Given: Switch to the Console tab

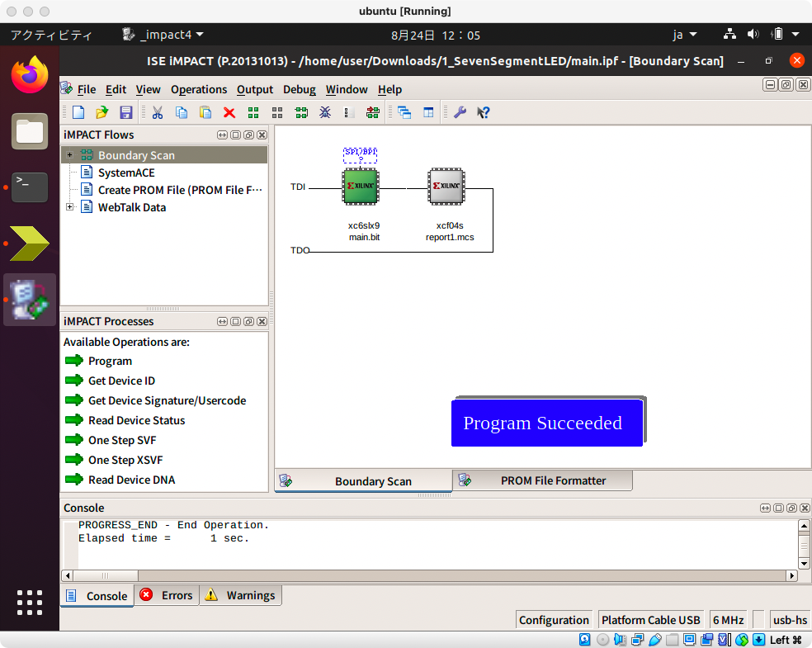Looking at the screenshot, I should pos(97,596).
